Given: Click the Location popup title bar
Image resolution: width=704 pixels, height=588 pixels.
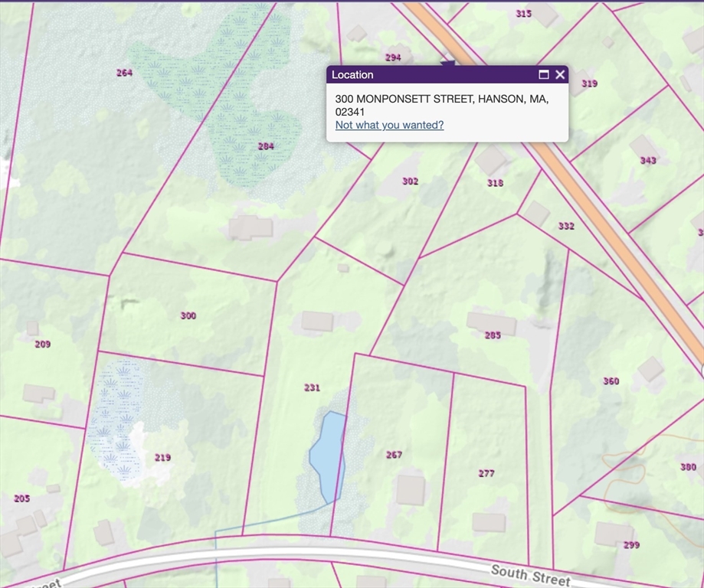Looking at the screenshot, I should pyautogui.click(x=429, y=74).
